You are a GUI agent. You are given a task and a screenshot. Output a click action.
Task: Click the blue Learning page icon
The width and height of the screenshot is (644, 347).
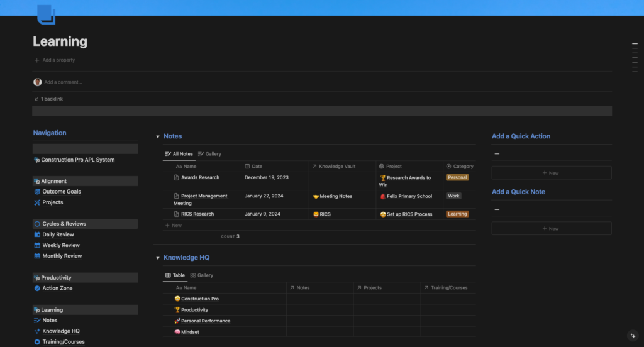coord(46,14)
